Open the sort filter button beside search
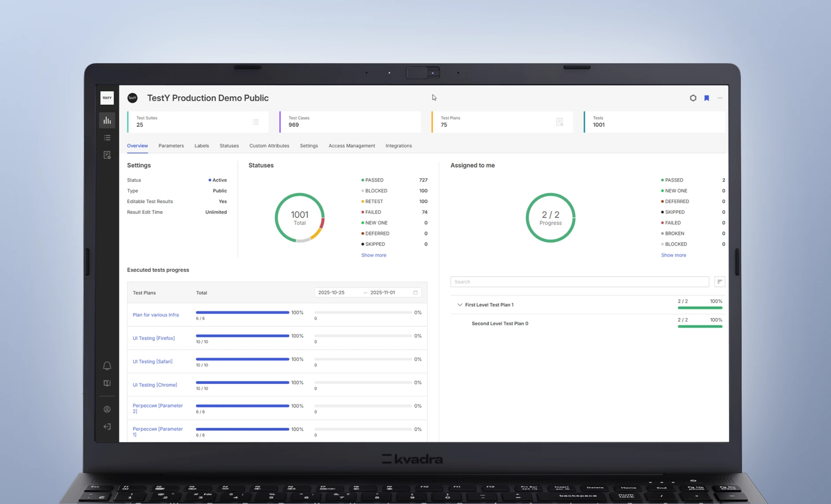Screen dimensions: 831x504 click(x=719, y=282)
